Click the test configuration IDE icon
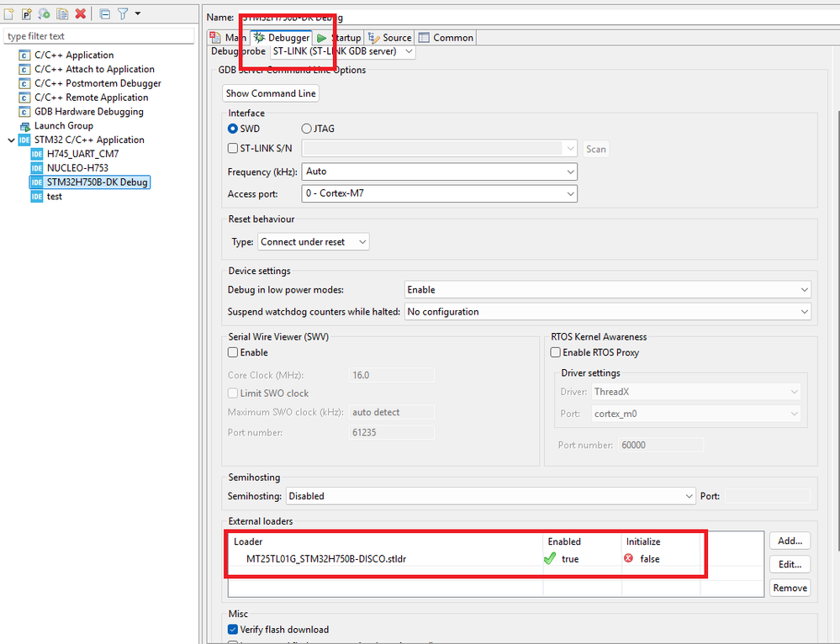This screenshot has width=840, height=644. 36,196
